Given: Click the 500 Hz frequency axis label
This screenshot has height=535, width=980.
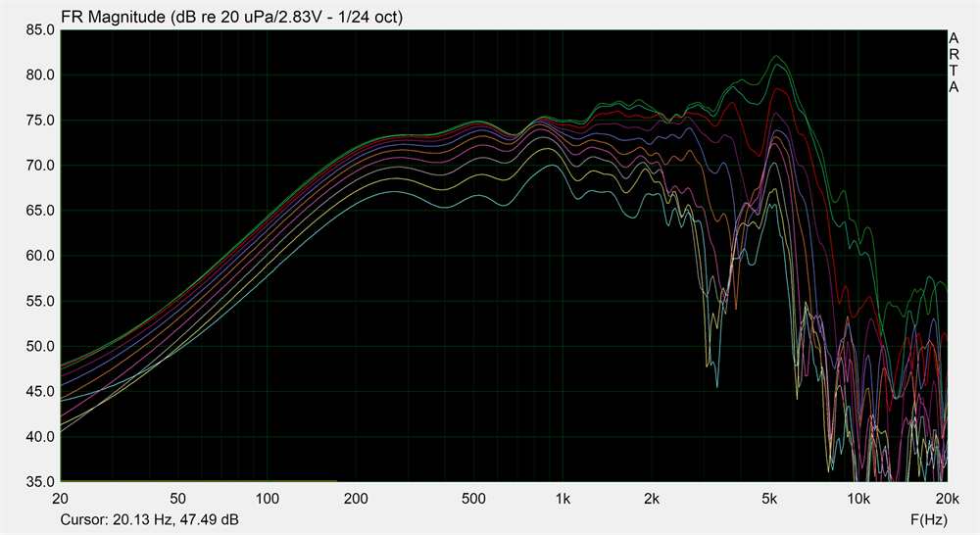Looking at the screenshot, I should coord(473,499).
